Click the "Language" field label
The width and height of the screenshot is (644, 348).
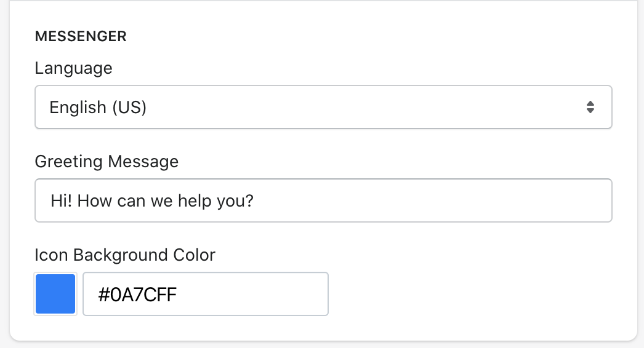pos(73,68)
